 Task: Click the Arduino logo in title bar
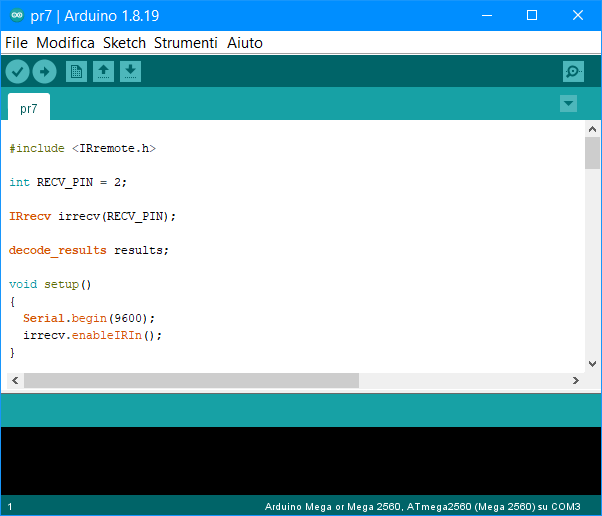click(x=17, y=15)
